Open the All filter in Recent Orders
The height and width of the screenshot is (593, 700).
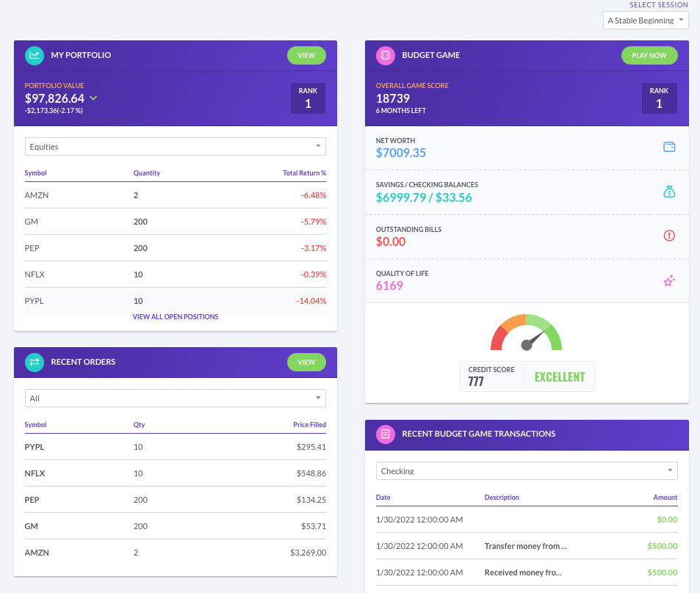pyautogui.click(x=175, y=398)
